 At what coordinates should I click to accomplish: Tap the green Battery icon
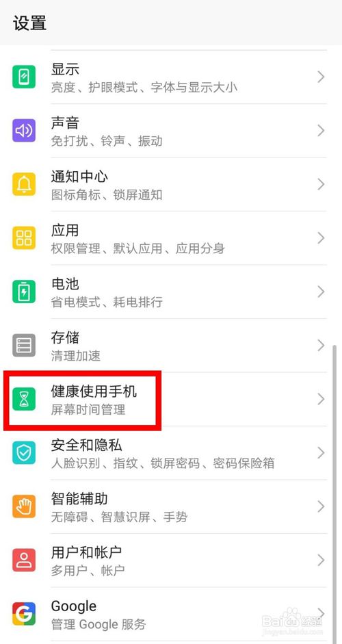coord(24,292)
